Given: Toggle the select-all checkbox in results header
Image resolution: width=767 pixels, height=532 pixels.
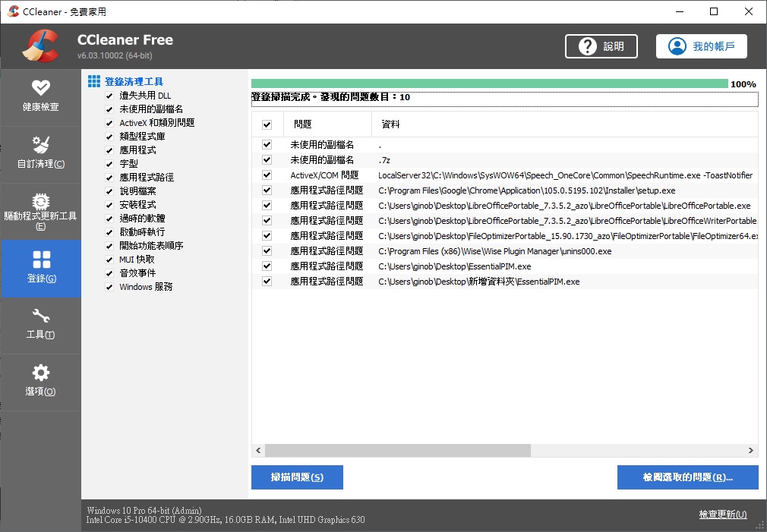Looking at the screenshot, I should (x=267, y=124).
